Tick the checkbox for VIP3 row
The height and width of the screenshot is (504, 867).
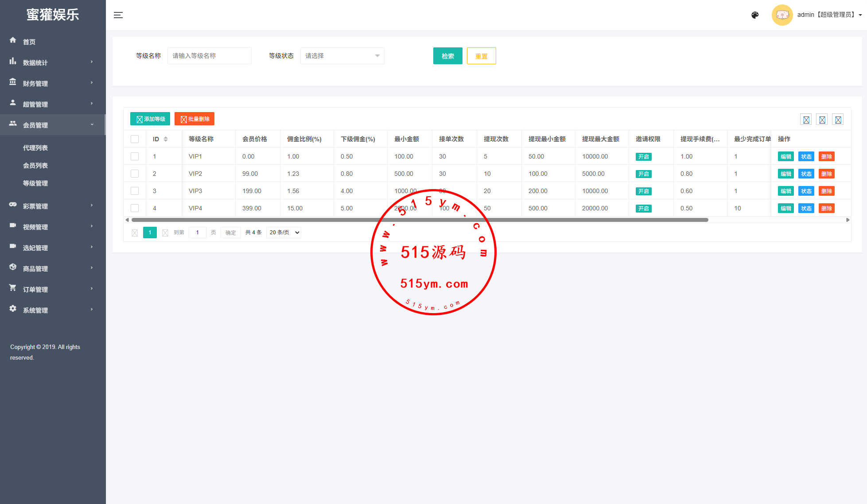(135, 191)
